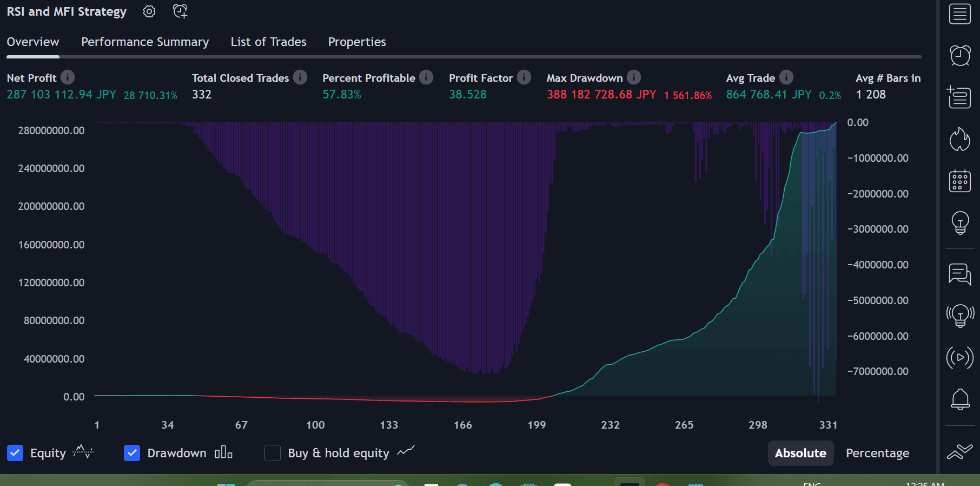This screenshot has width=980, height=486.
Task: Open the Watchlist panel icon in right sidebar
Action: pyautogui.click(x=960, y=14)
